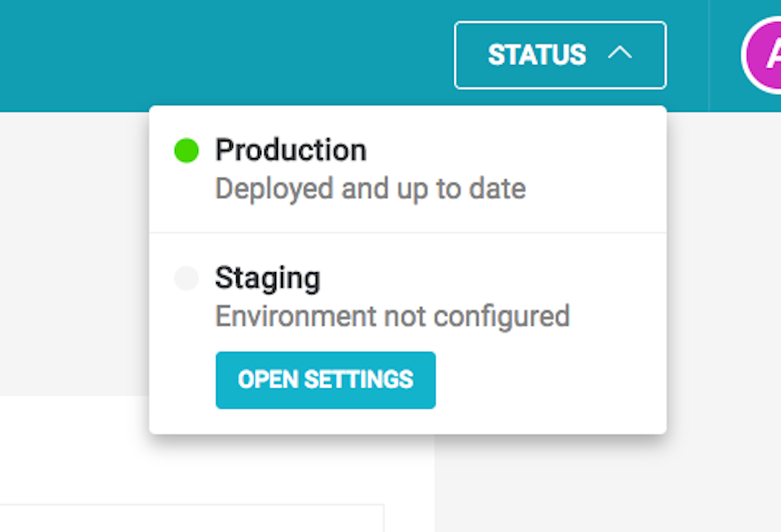Open the magenta user avatar in header

pyautogui.click(x=762, y=55)
